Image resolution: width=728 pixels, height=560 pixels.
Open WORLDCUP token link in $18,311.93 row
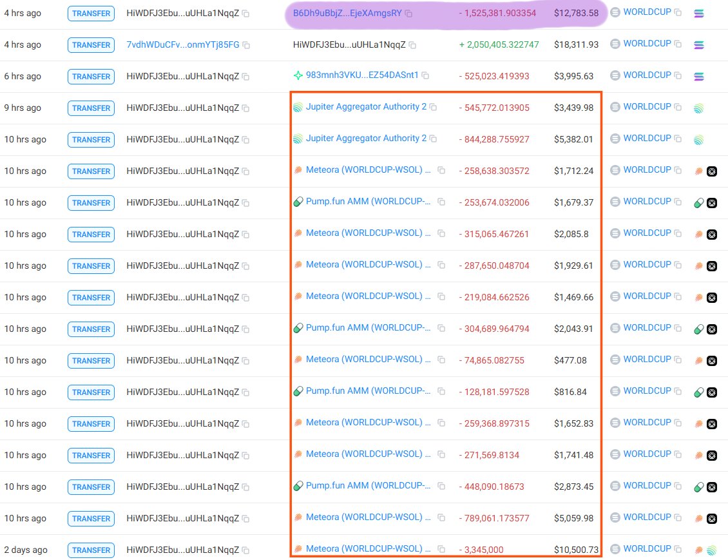click(x=647, y=44)
